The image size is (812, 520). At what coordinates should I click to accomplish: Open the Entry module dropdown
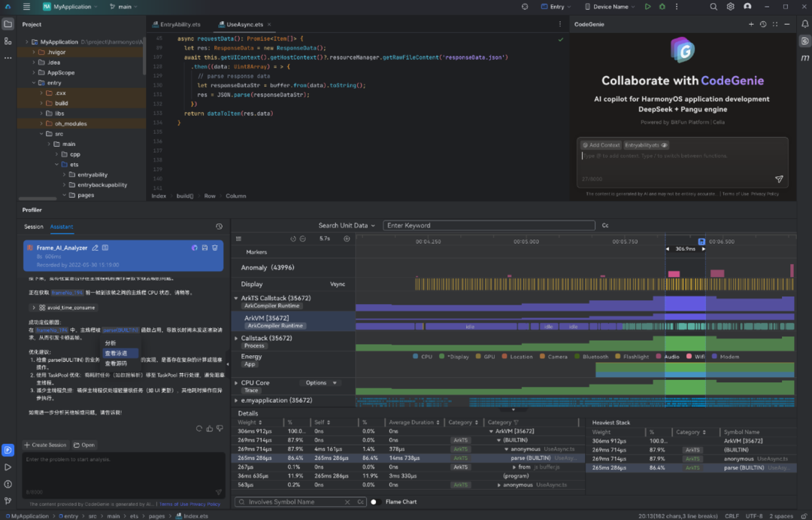(x=556, y=7)
